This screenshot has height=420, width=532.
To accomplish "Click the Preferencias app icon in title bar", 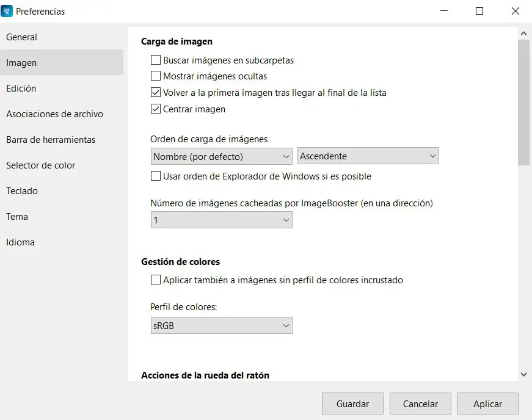I will coord(7,11).
